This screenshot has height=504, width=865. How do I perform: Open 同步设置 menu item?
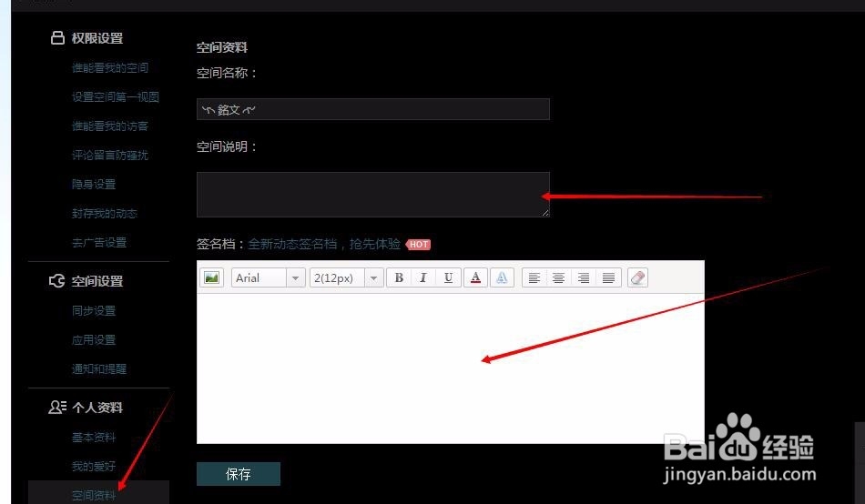(94, 310)
